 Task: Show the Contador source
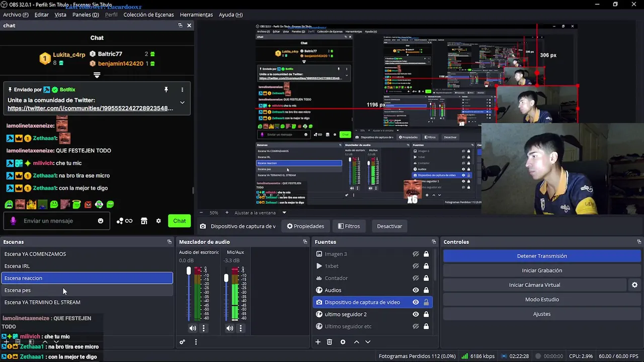(416, 278)
